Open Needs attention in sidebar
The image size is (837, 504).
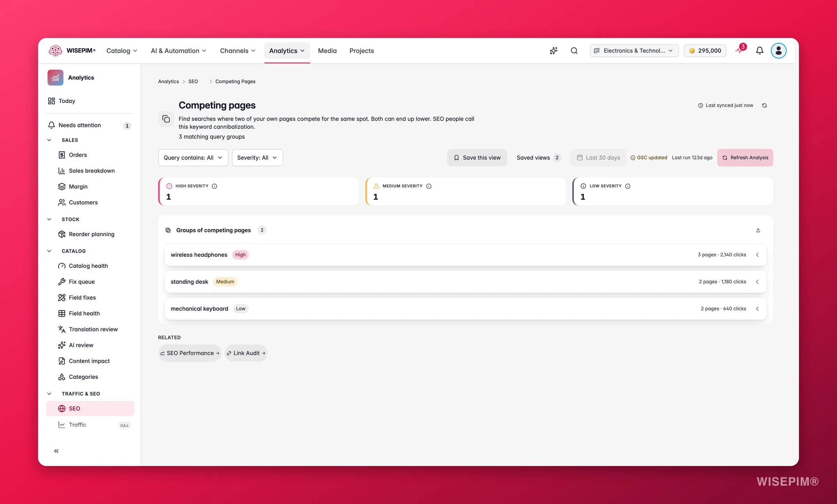point(90,125)
